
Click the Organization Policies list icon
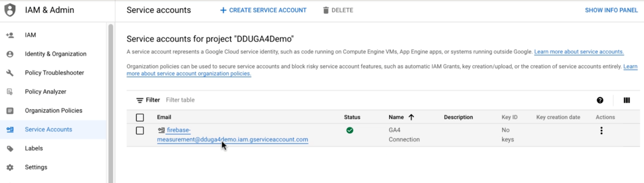(10, 111)
